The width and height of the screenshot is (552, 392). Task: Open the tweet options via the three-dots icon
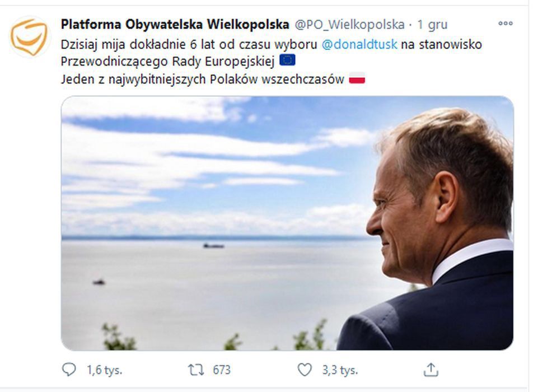(506, 24)
